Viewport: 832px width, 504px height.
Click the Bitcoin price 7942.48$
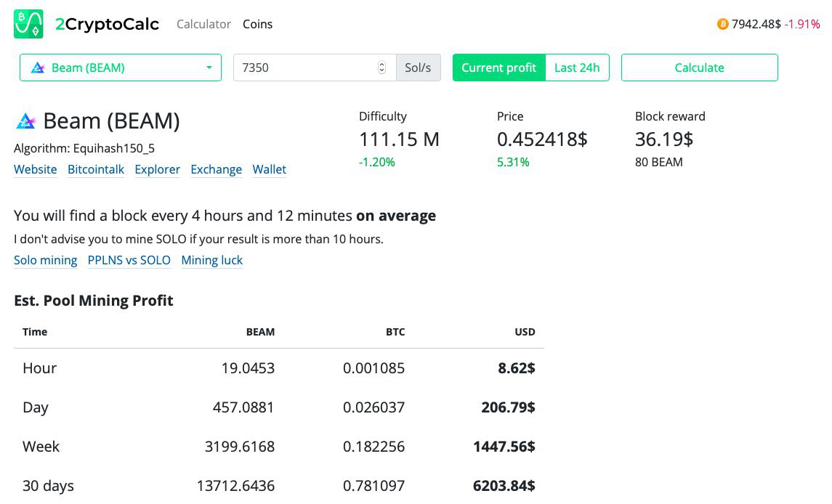pos(756,24)
